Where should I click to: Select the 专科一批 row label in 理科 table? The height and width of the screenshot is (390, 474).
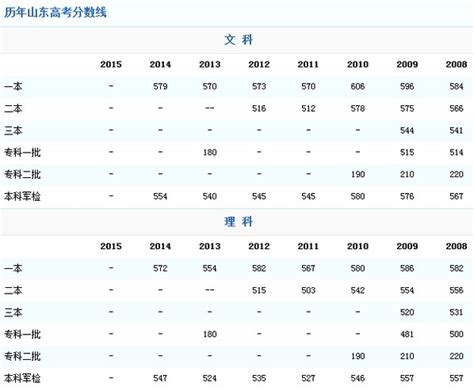22,334
